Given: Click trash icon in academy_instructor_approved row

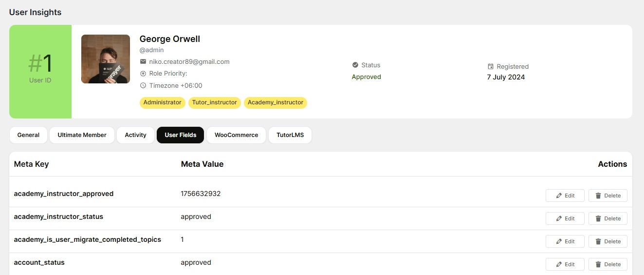Looking at the screenshot, I should pyautogui.click(x=598, y=196).
